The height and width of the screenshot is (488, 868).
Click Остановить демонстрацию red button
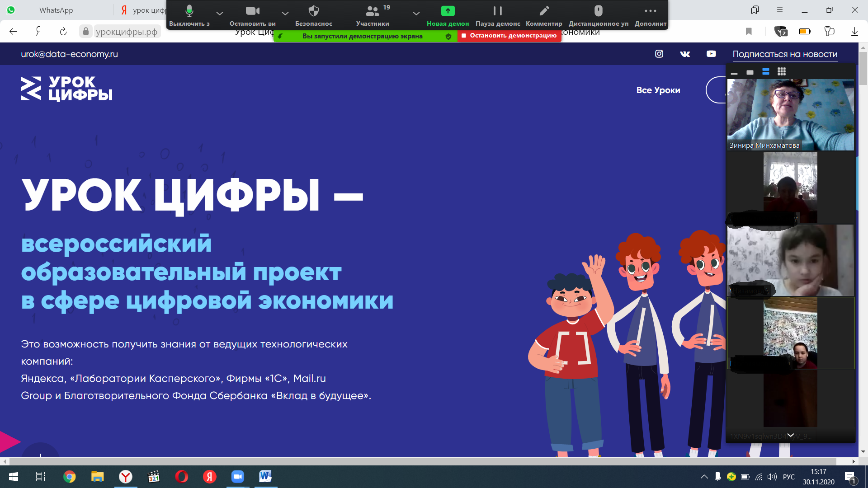509,36
